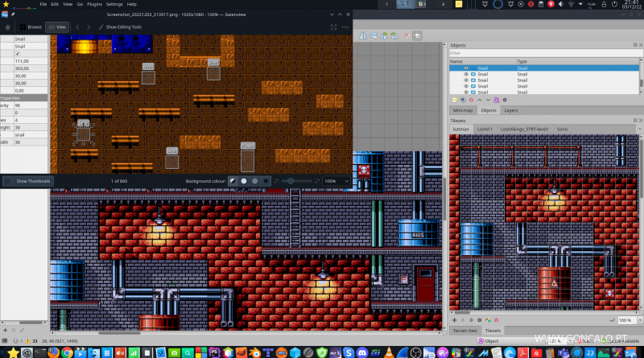Rotate right icon in Tiled toolbar
644x358 pixels.
[394, 35]
